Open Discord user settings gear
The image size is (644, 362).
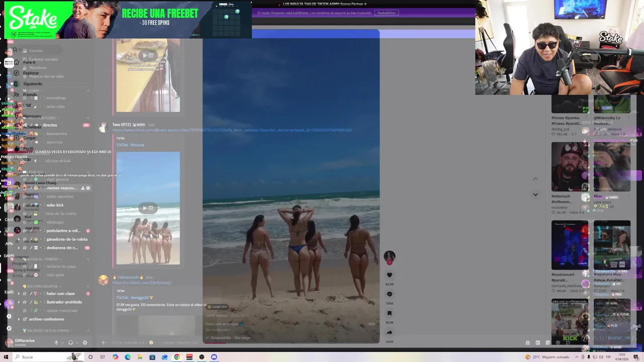[x=85, y=342]
